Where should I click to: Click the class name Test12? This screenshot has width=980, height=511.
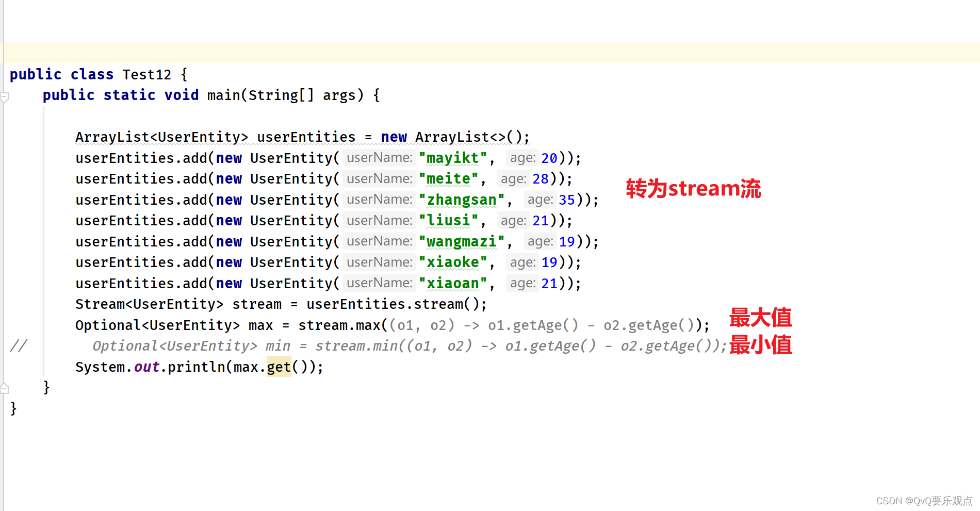pyautogui.click(x=146, y=75)
